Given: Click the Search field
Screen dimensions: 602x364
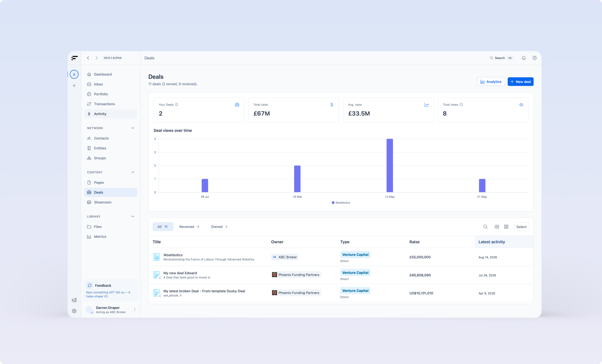Looking at the screenshot, I should tap(501, 58).
